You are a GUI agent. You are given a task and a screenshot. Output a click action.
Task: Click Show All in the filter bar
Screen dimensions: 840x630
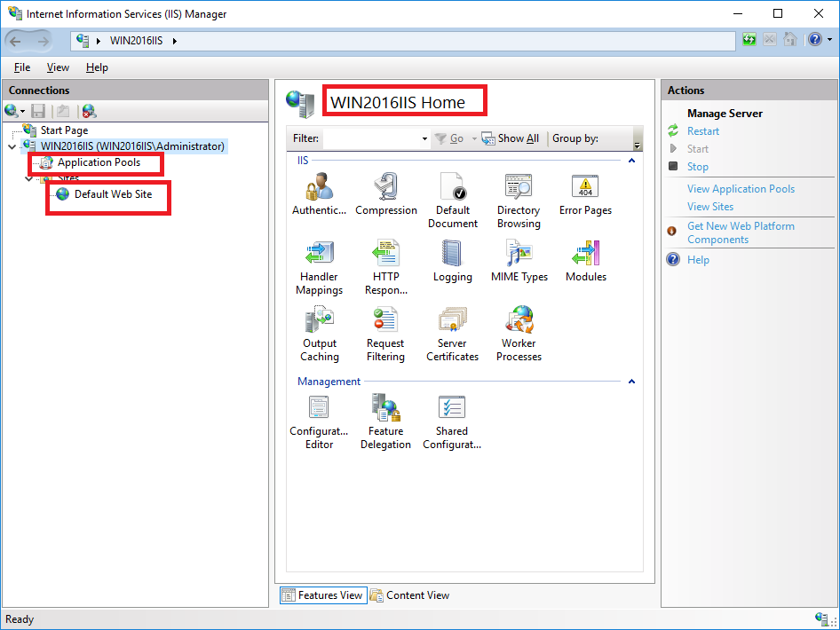coord(511,138)
